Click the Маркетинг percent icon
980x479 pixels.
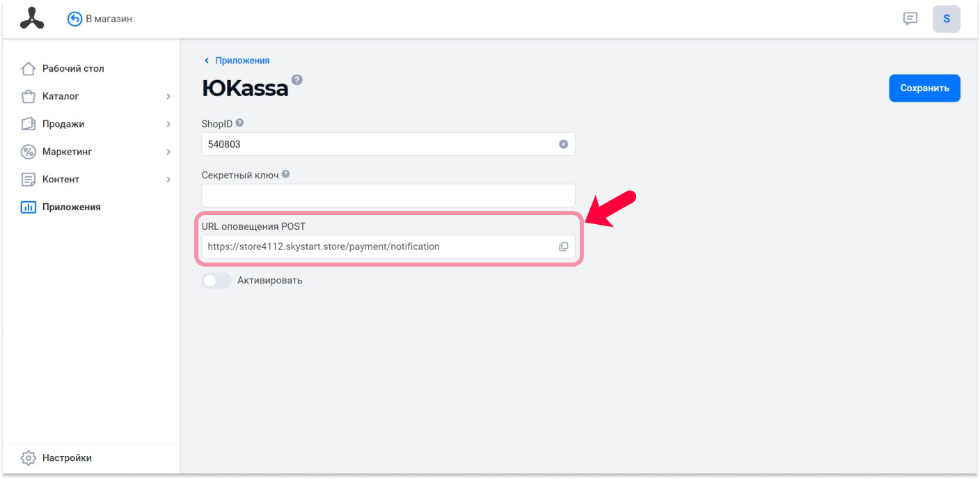coord(28,152)
